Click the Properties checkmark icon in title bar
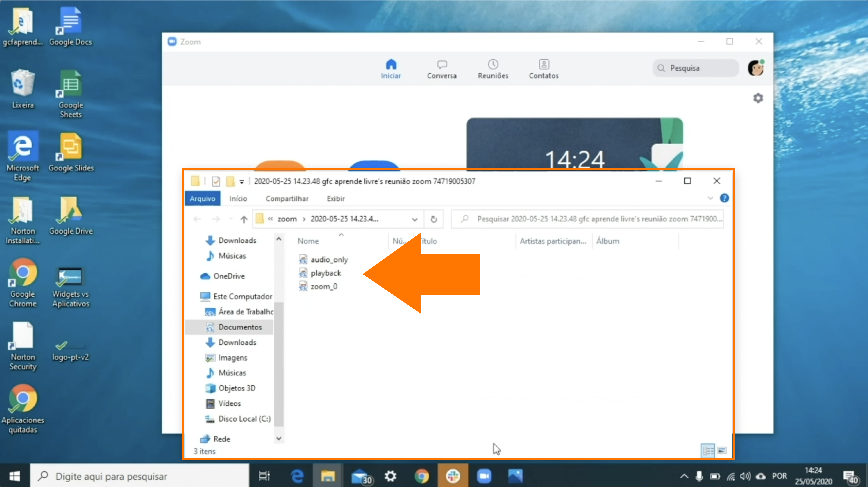 pos(216,182)
